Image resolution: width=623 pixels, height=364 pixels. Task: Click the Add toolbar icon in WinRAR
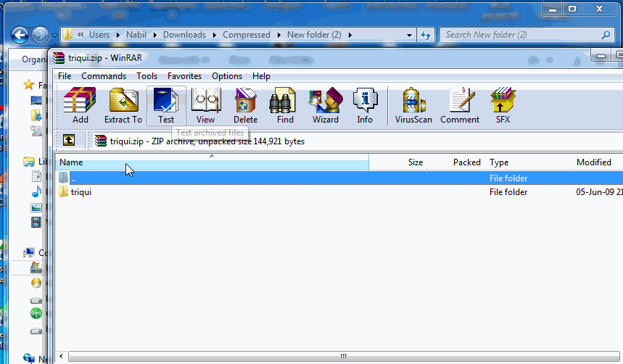(80, 105)
